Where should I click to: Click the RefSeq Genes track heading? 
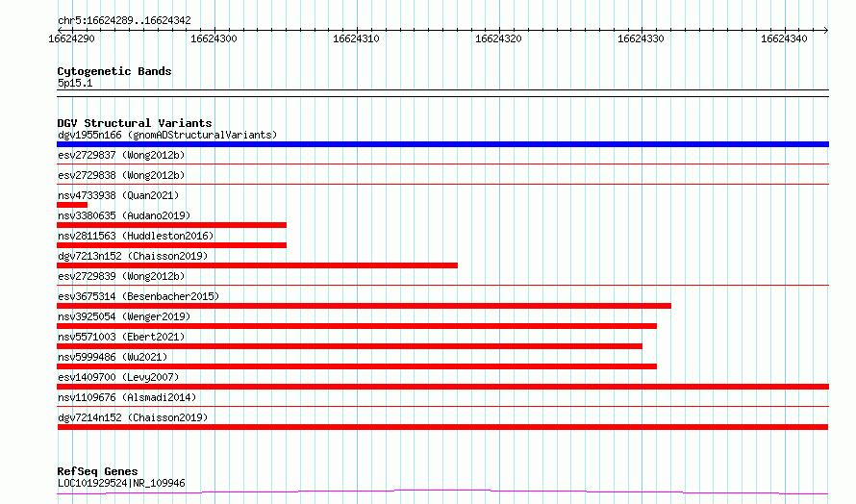(x=97, y=471)
